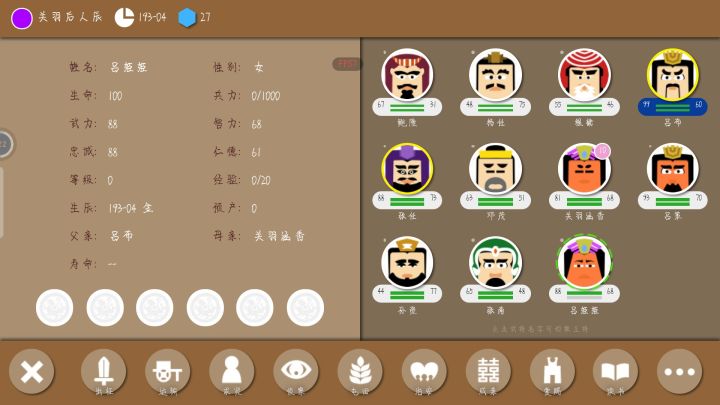This screenshot has width=720, height=405.
Task: Click the health bar under 吕姬姬
Action: point(584,294)
